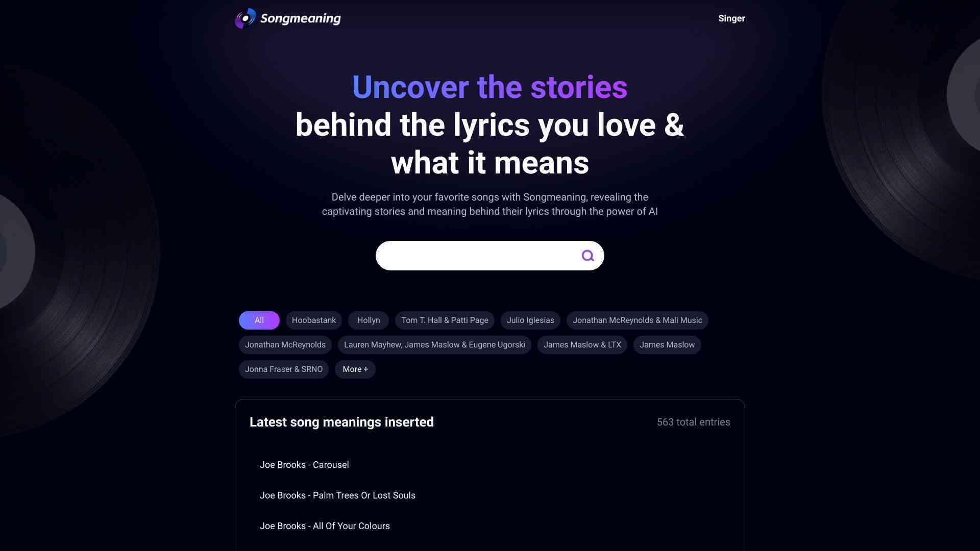980x551 pixels.
Task: Click 563 total entries counter area
Action: [693, 422]
